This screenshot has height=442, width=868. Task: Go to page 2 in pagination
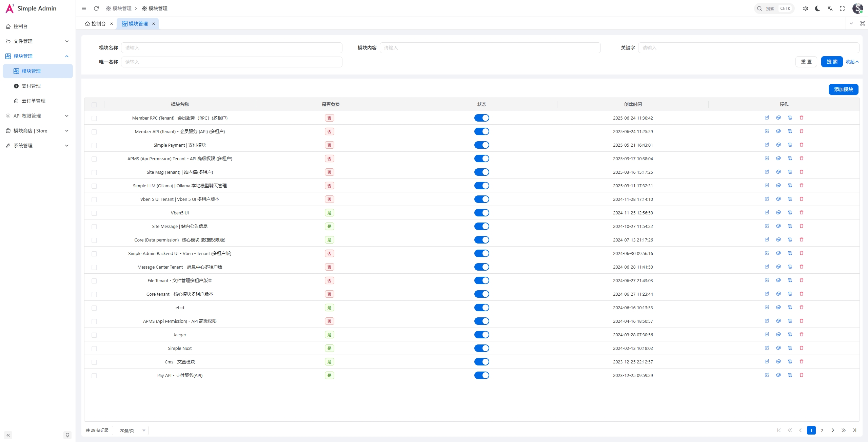click(x=822, y=430)
